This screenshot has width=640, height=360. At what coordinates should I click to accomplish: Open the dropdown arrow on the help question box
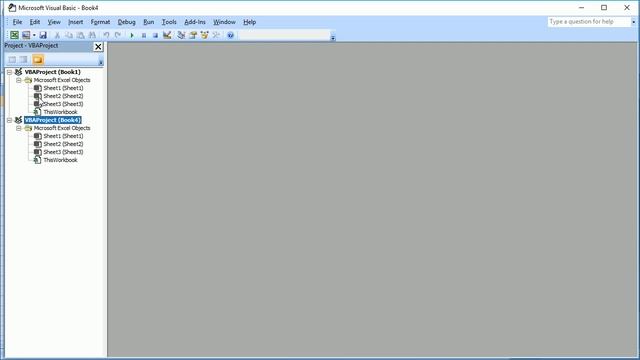633,22
